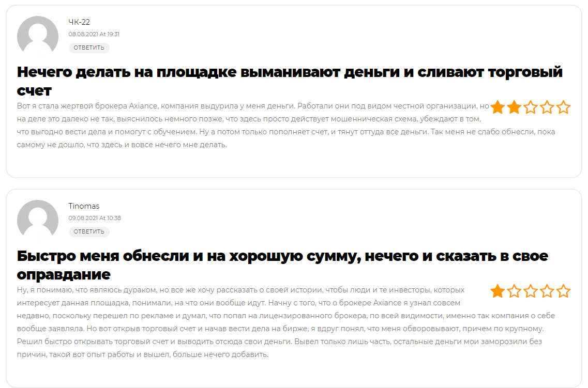This screenshot has height=388, width=588.
Task: Reply to ЧК-22 via ОТВЕТИТЬ button
Action: (89, 48)
